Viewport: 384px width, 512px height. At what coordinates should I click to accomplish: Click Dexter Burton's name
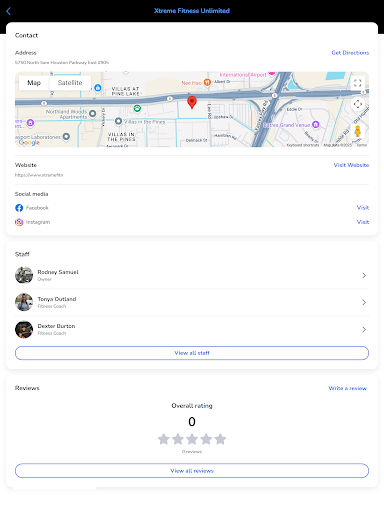(56, 326)
